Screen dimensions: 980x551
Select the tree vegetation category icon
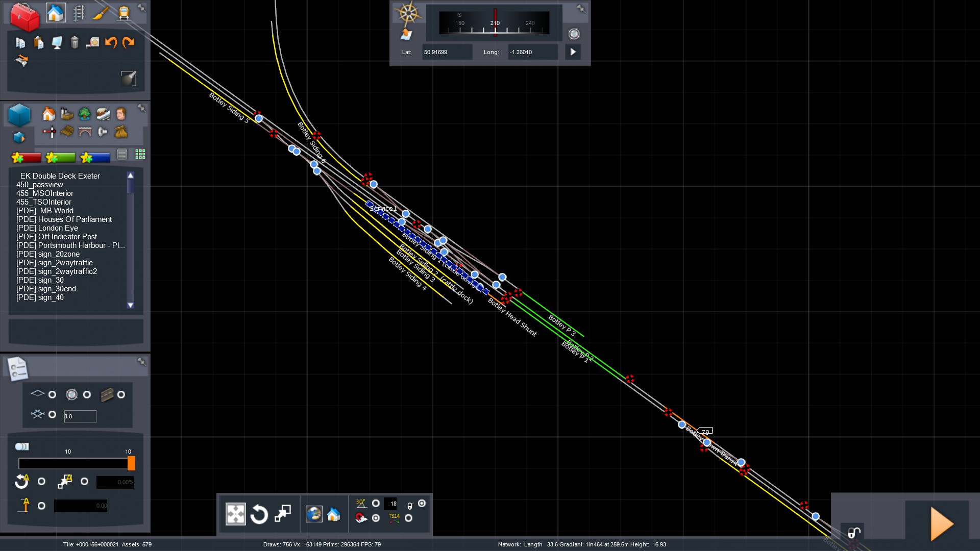click(85, 113)
